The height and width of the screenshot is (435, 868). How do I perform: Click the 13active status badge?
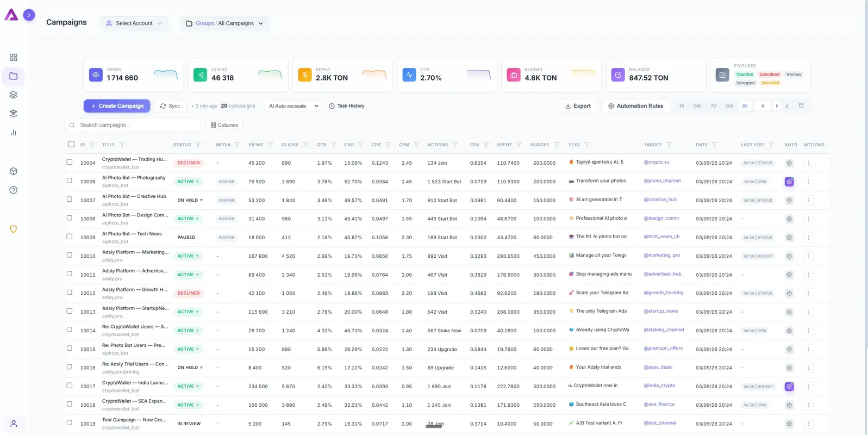pyautogui.click(x=744, y=74)
